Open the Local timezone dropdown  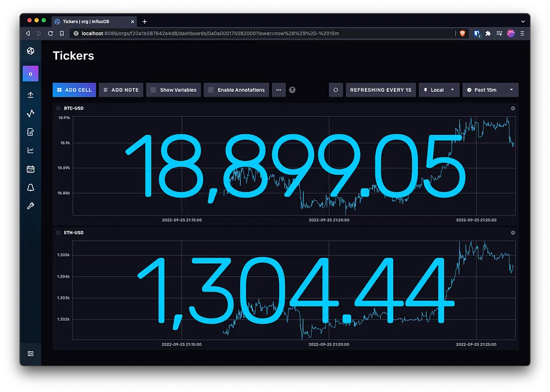[x=439, y=90]
